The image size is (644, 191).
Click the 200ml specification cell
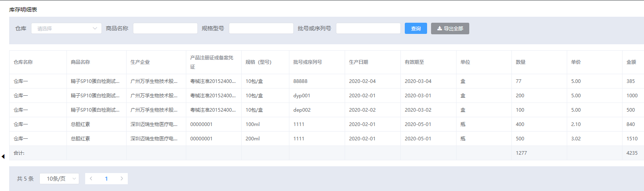252,139
